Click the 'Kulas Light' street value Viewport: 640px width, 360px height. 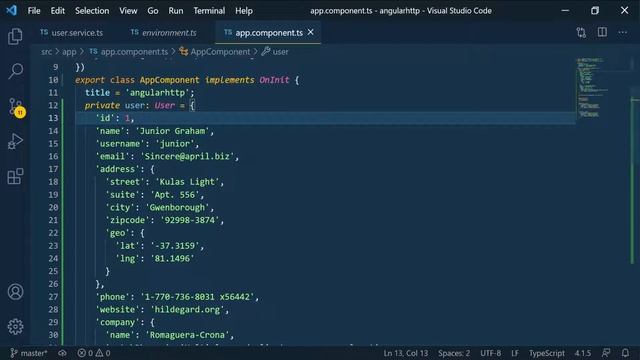[187, 182]
